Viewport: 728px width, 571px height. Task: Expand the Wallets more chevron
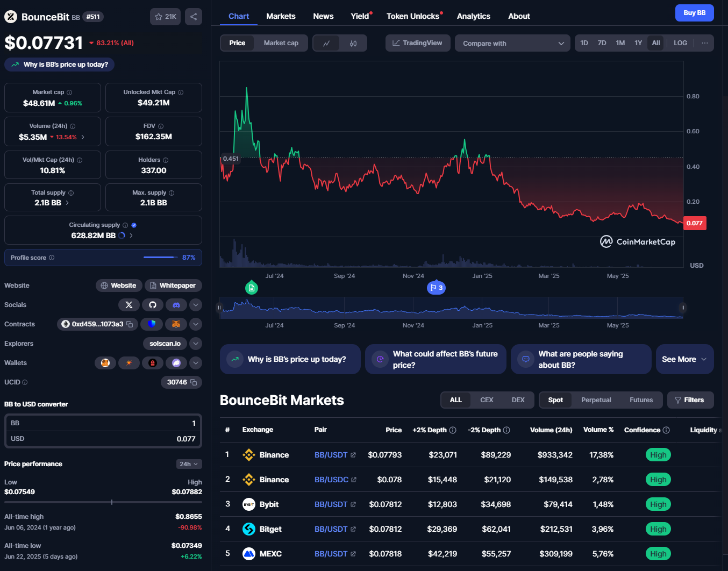coord(196,363)
